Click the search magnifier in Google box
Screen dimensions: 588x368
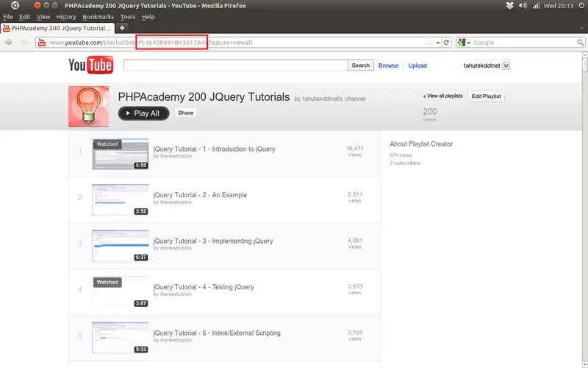(x=580, y=43)
